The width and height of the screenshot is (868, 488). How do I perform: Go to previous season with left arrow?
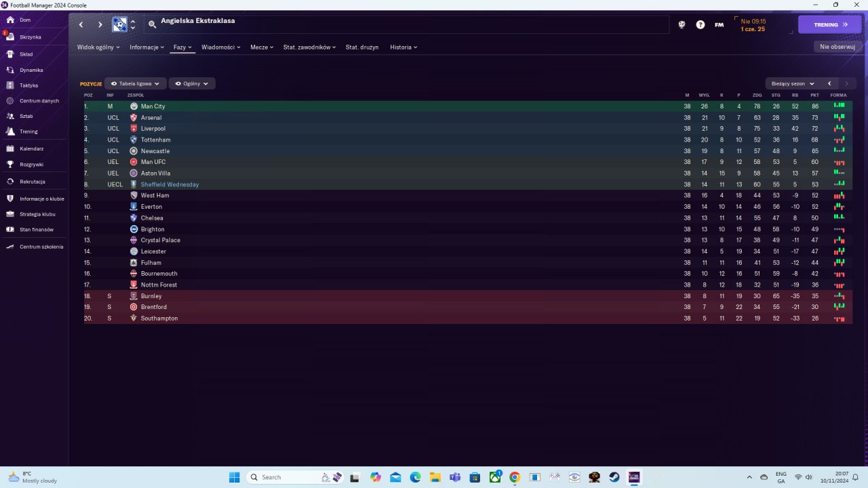click(x=829, y=83)
